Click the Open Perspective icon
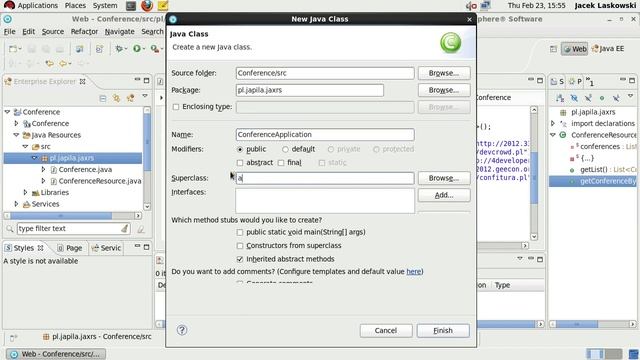This screenshot has height=360, width=640. (553, 49)
